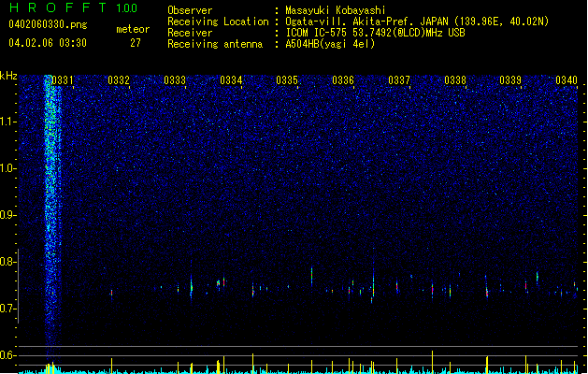This screenshot has width=588, height=374.
Task: Click the ICOM IC-575 receiver frequency text
Action: pos(375,33)
